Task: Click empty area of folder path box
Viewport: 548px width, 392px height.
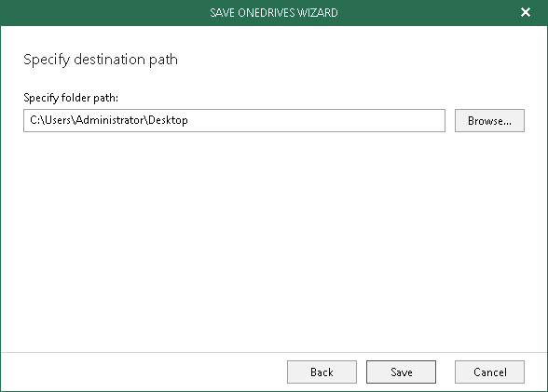Action: (315, 120)
